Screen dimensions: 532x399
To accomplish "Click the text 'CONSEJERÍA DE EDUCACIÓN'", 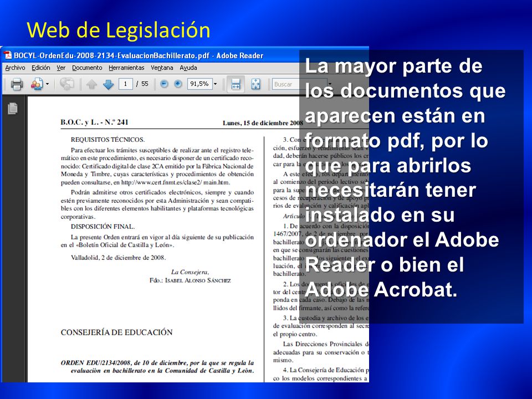I will (117, 332).
